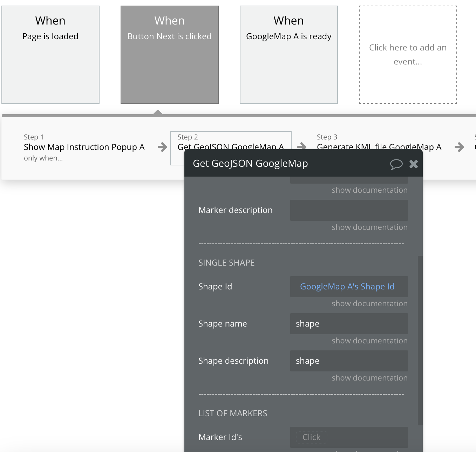
Task: Open 'show documentation' under Marker description
Action: click(x=369, y=227)
